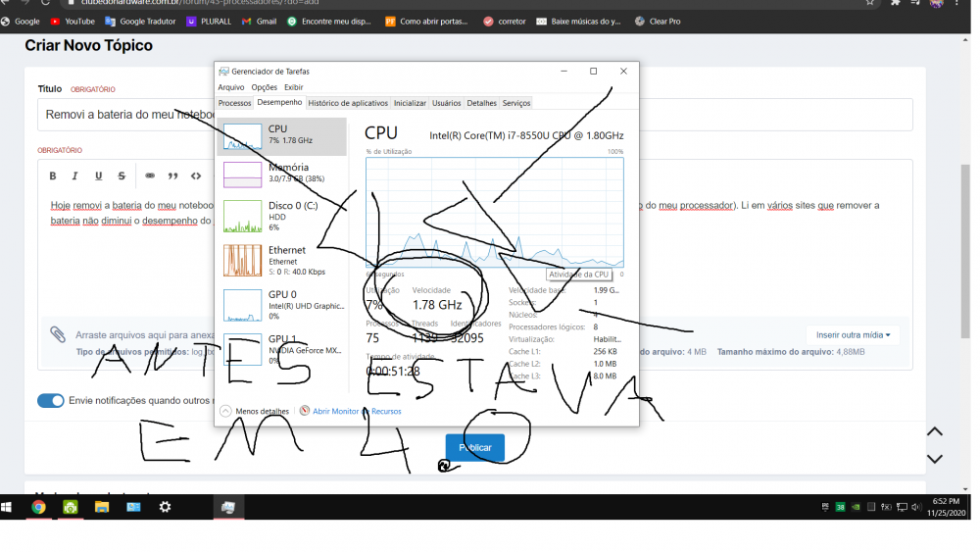This screenshot has width=980, height=552.
Task: Click the code snippet icon in the editor
Action: pos(196,176)
